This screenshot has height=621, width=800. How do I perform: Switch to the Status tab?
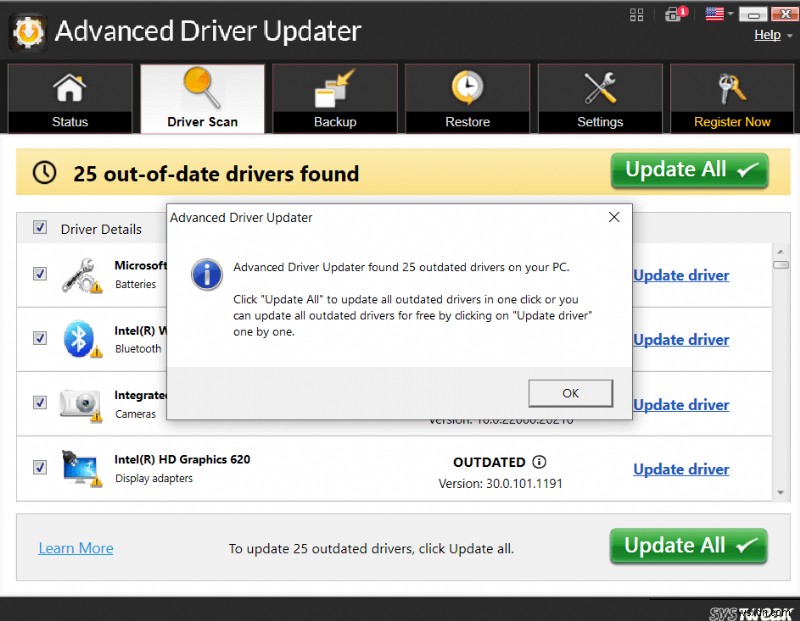69,97
